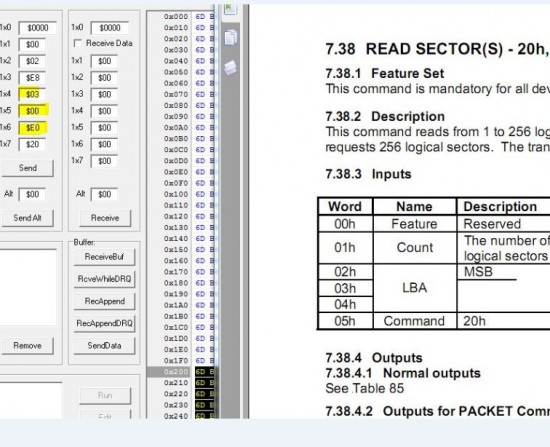Click the Remove button
The image size is (550, 447).
[x=28, y=346]
